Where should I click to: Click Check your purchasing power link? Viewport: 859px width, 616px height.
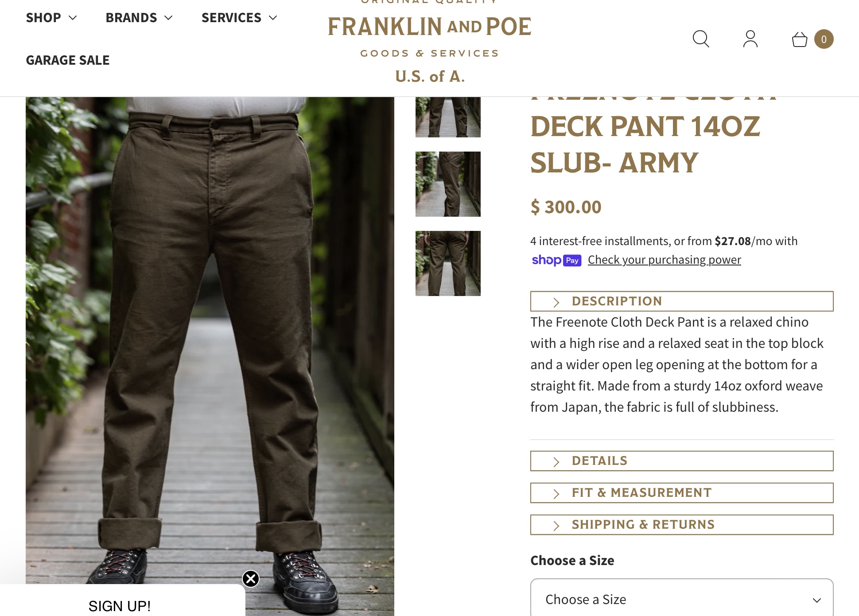[x=664, y=260]
